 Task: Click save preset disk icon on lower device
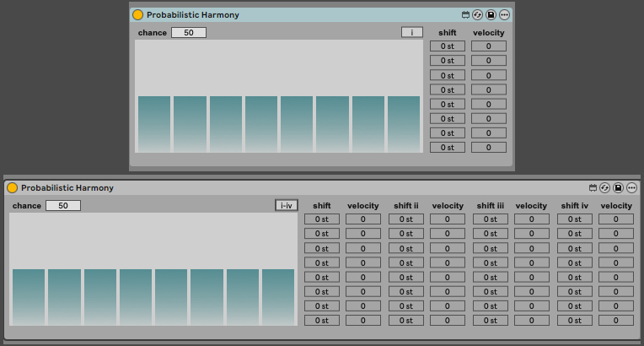(619, 188)
